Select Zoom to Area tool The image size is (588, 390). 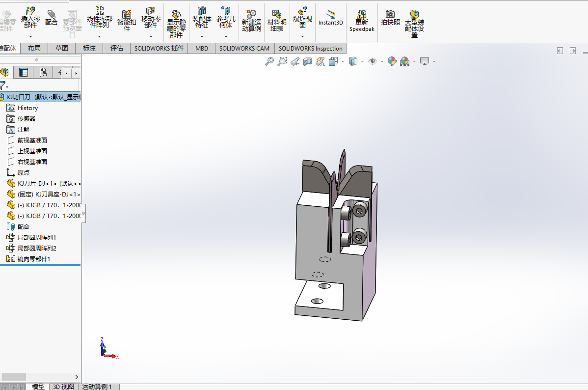click(282, 61)
